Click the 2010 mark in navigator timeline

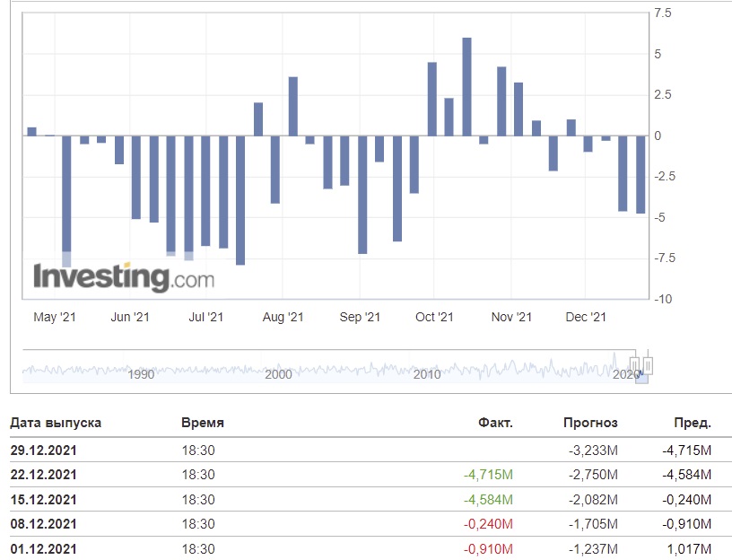(x=427, y=374)
